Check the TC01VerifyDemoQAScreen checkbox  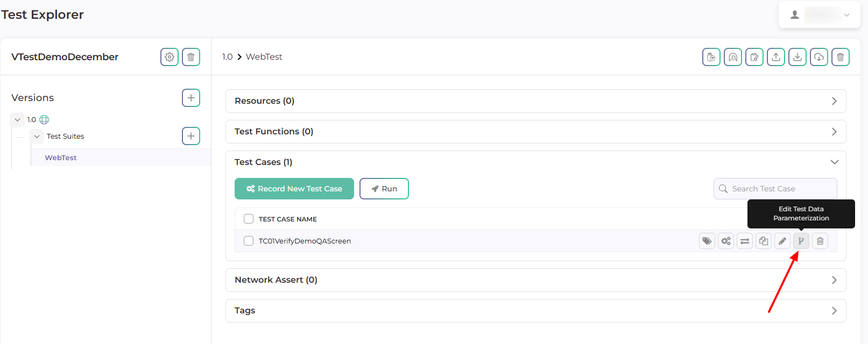pyautogui.click(x=249, y=241)
